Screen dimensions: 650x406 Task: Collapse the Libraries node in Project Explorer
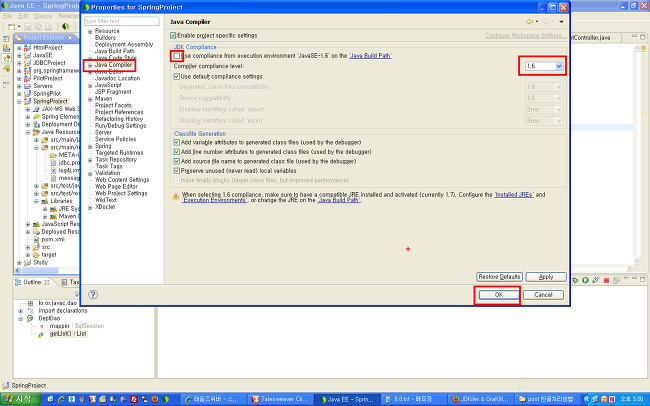pyautogui.click(x=36, y=201)
